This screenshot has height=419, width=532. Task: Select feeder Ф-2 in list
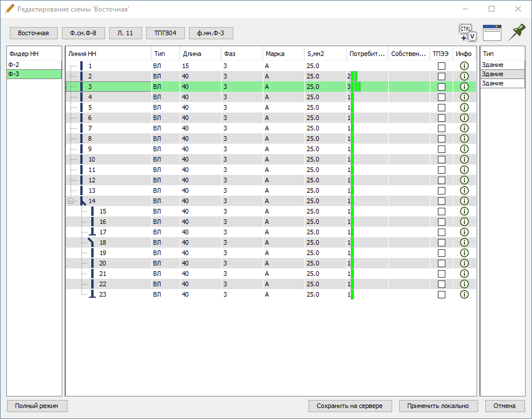click(34, 65)
